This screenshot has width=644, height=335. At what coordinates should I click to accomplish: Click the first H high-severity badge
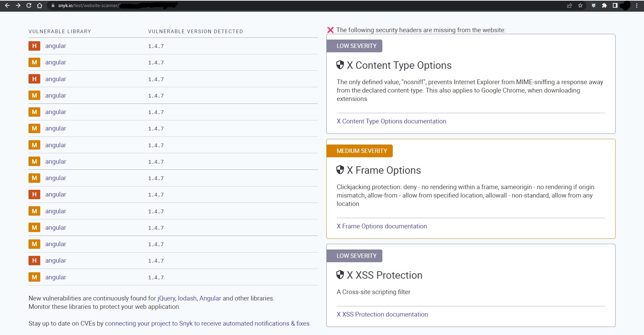coord(34,46)
